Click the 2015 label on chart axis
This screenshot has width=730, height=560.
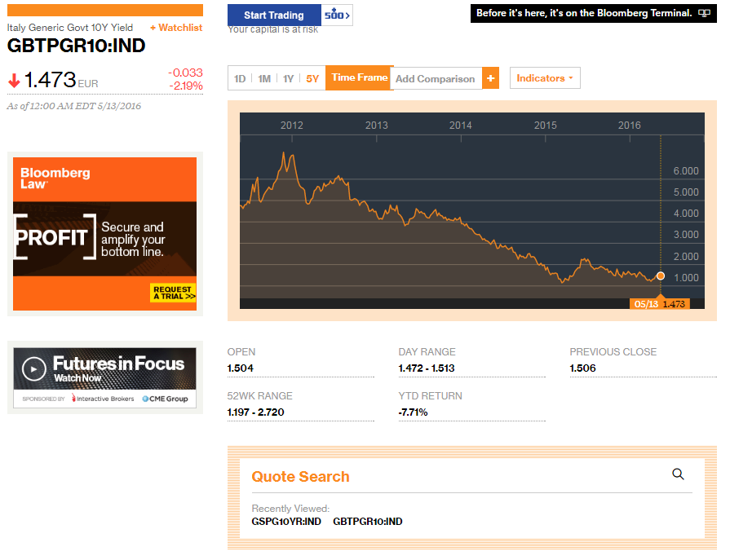[x=545, y=125]
